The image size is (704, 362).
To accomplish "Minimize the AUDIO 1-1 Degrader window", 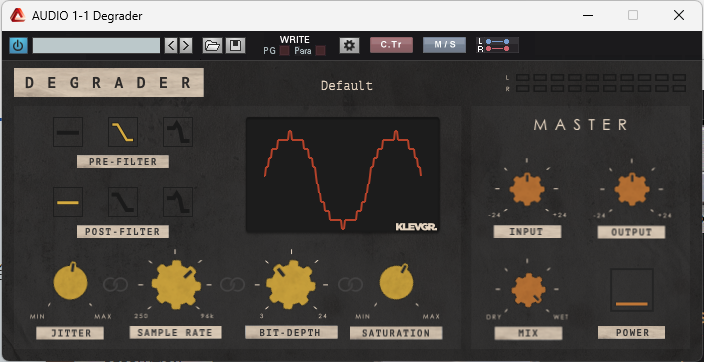I will click(x=588, y=15).
